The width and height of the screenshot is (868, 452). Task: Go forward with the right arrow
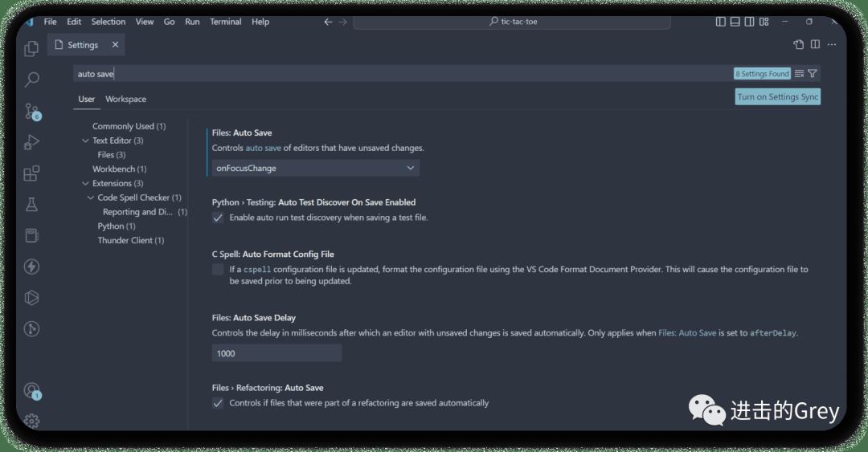[x=342, y=22]
